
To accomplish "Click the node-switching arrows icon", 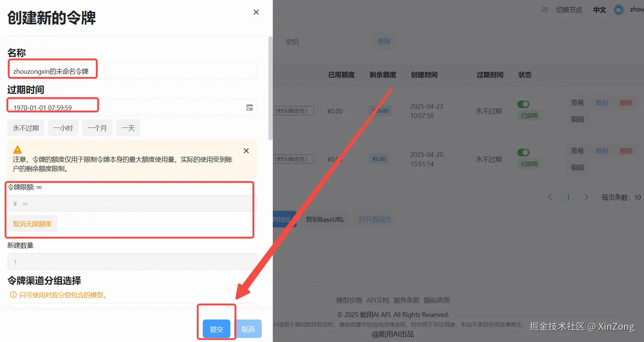I will coord(544,10).
